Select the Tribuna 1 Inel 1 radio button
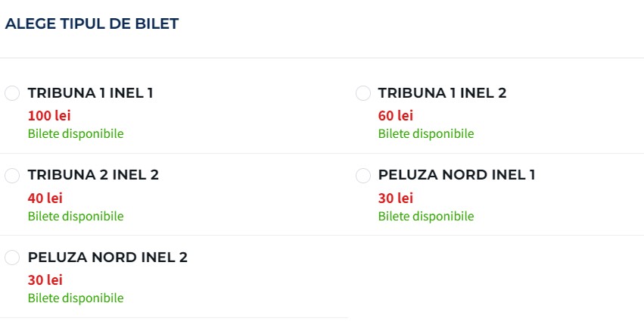 pyautogui.click(x=12, y=93)
